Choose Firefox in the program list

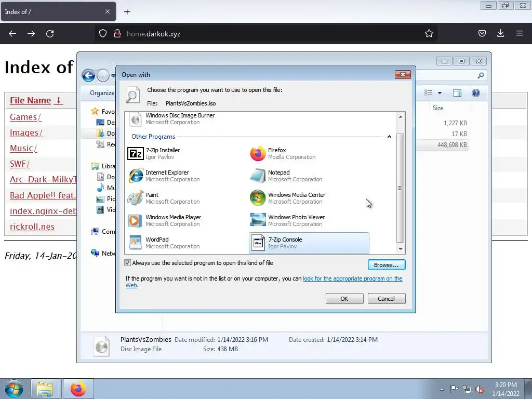pyautogui.click(x=309, y=153)
